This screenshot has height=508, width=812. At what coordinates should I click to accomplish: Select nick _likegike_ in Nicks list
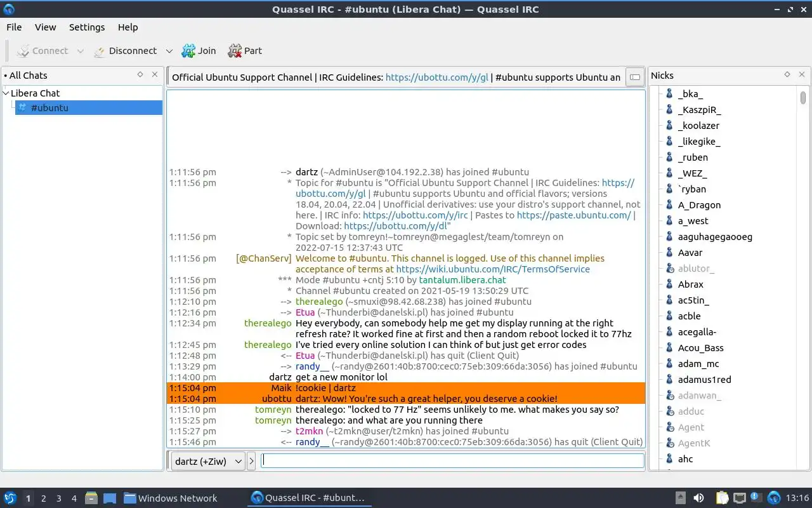699,142
